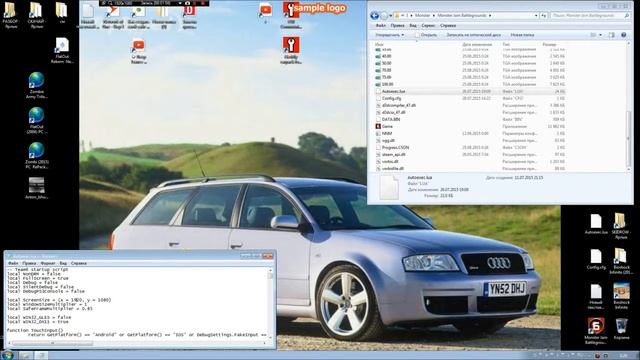The width and height of the screenshot is (640, 360).
Task: Refresh the Explorer folder view
Action: click(544, 16)
